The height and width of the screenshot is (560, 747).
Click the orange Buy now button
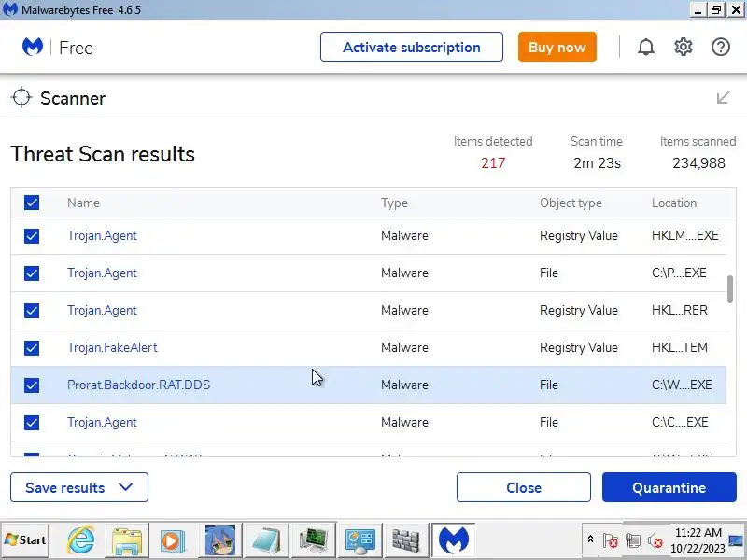tap(557, 47)
